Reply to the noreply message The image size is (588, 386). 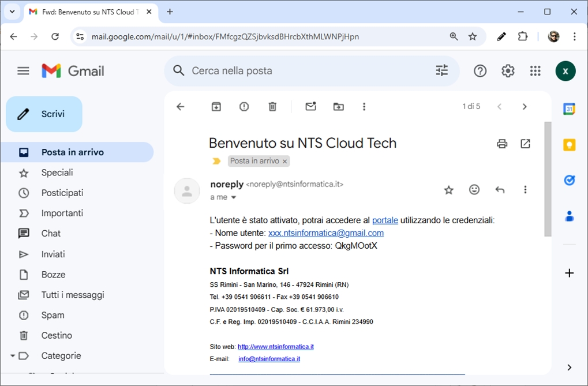pyautogui.click(x=500, y=190)
